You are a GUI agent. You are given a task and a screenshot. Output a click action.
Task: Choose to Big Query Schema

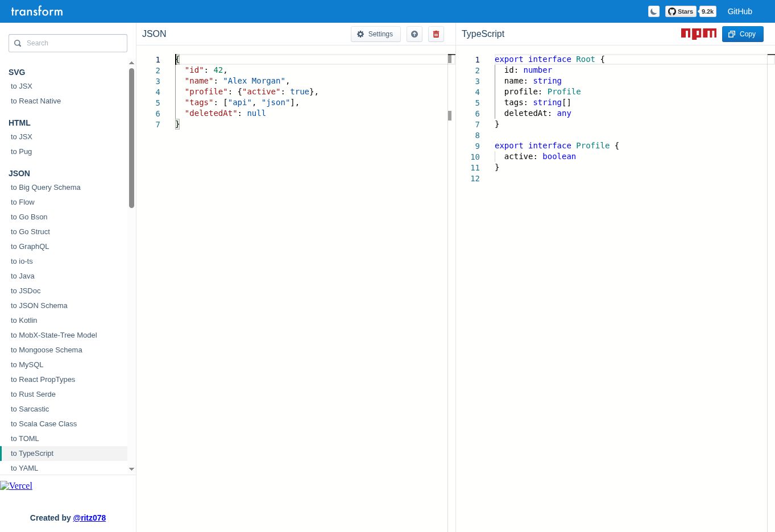(64, 188)
